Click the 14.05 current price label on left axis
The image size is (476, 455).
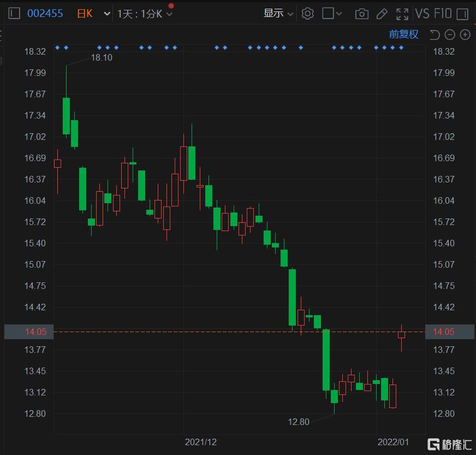pos(29,332)
